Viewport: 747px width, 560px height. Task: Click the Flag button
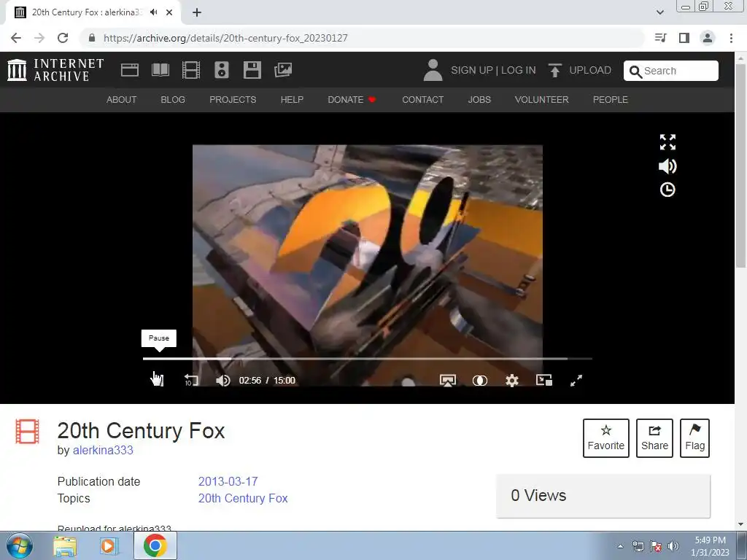[694, 438]
